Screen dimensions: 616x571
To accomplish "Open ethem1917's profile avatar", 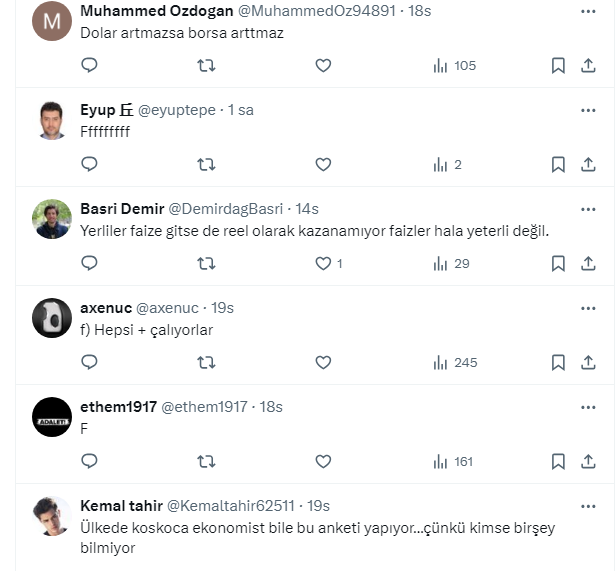I will coord(52,417).
